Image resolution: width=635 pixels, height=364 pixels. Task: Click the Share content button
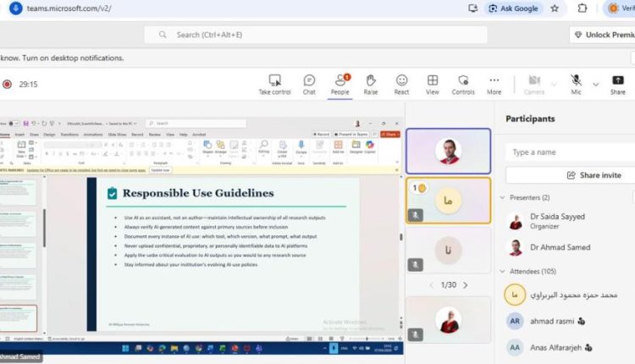pyautogui.click(x=618, y=80)
